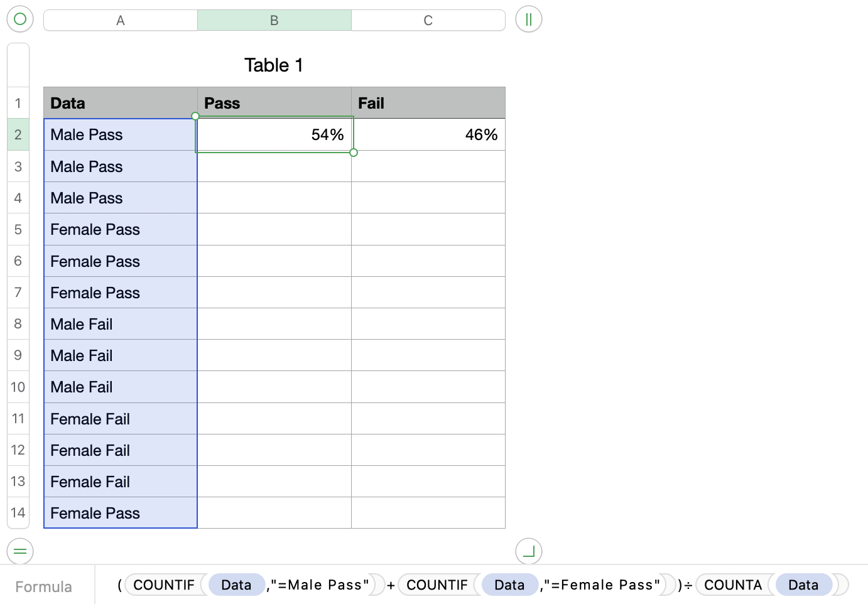This screenshot has width=868, height=604.
Task: Click the Data header cell
Action: [121, 103]
